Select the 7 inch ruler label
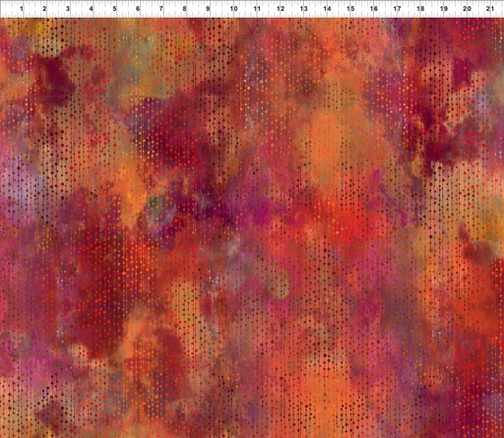504x438 pixels. click(161, 9)
